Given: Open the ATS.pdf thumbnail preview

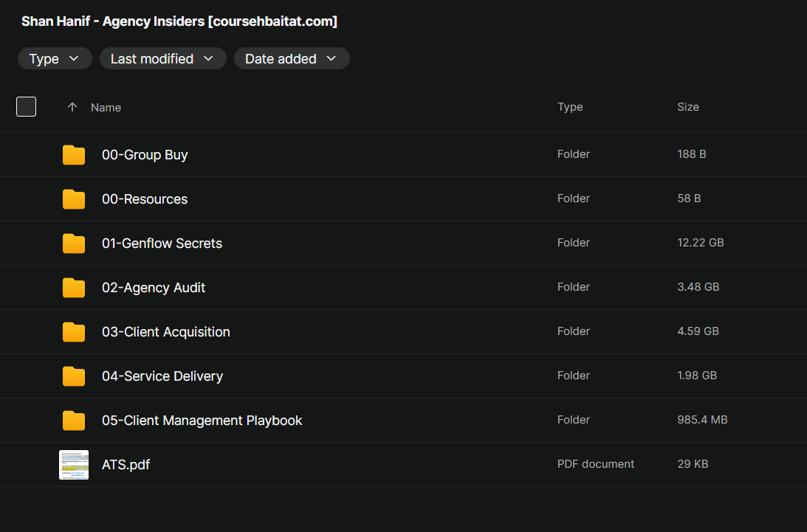Looking at the screenshot, I should coord(74,465).
